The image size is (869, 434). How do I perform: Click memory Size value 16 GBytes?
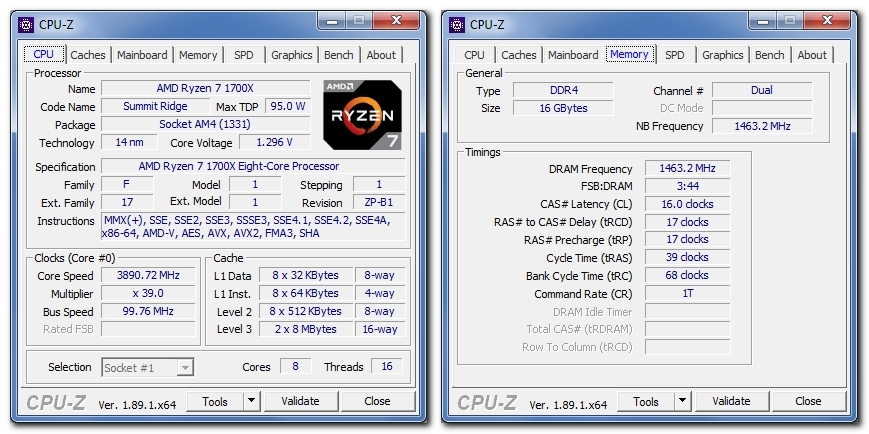tap(564, 108)
